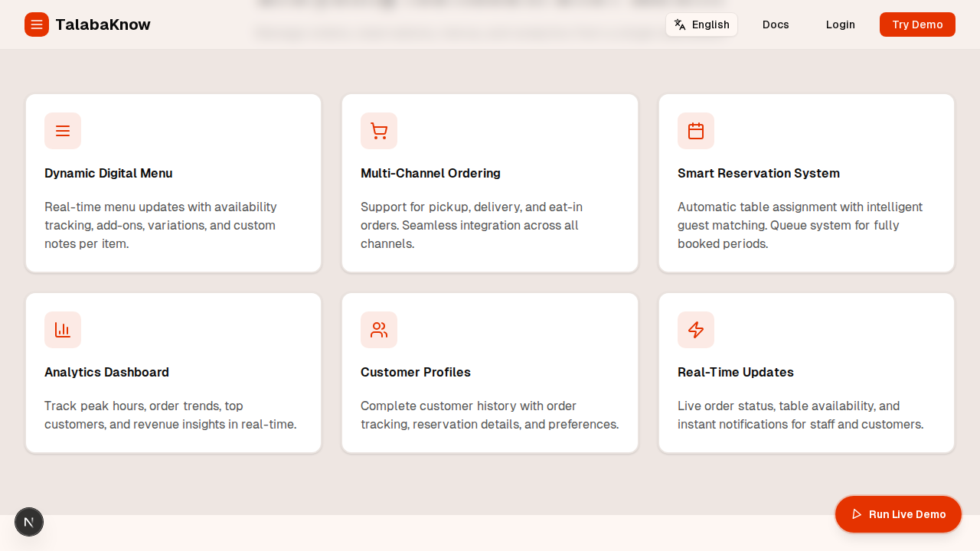This screenshot has width=980, height=551.
Task: Open the hamburger navigation menu
Action: point(37,24)
